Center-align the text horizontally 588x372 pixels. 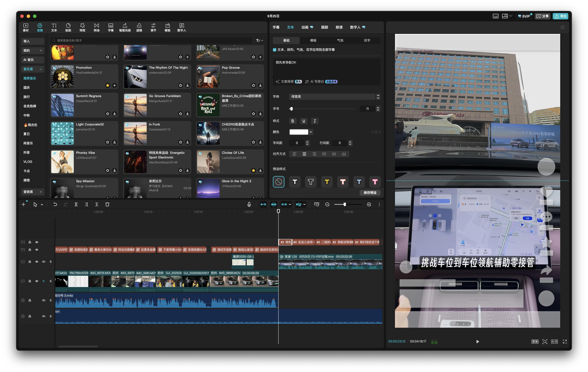(x=304, y=154)
